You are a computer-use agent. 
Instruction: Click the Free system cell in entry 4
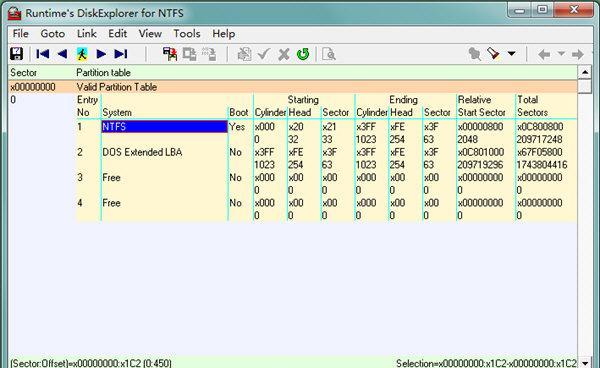111,203
